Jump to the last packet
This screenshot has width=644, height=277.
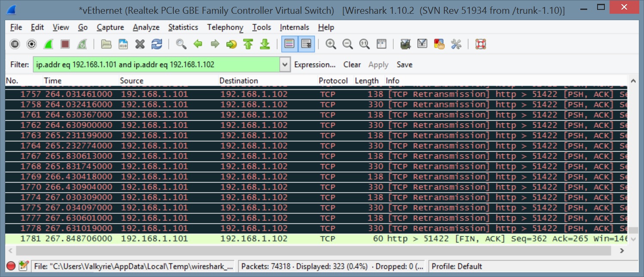point(265,44)
